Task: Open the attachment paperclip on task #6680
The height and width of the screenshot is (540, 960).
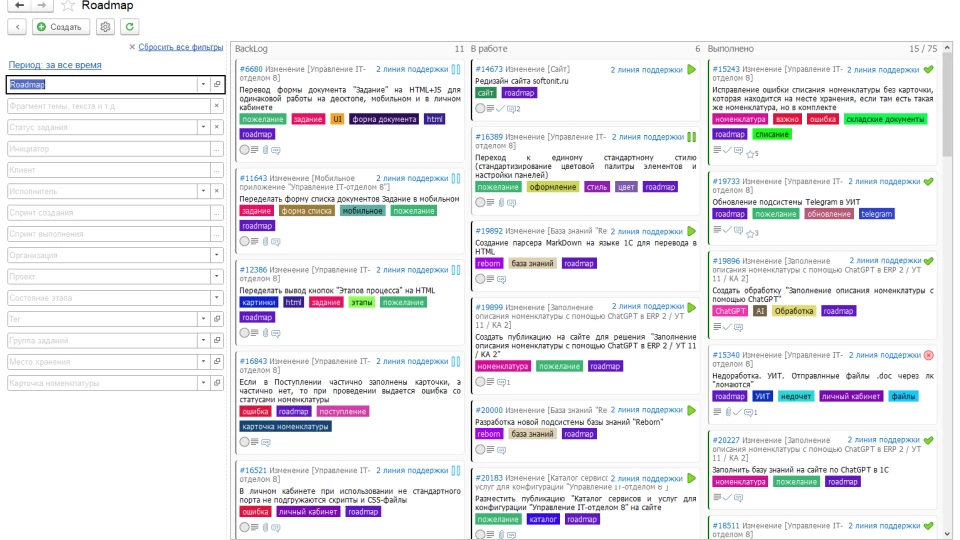Action: 265,150
